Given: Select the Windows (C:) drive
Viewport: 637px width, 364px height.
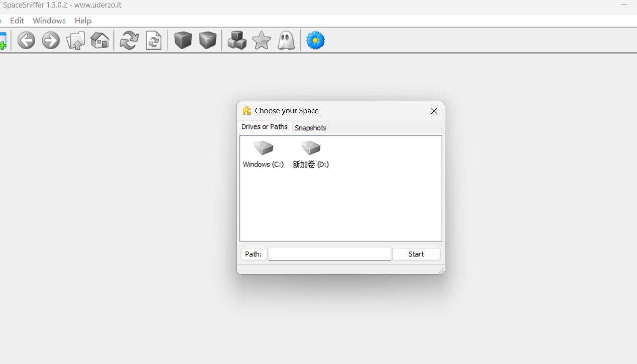Looking at the screenshot, I should [x=264, y=154].
